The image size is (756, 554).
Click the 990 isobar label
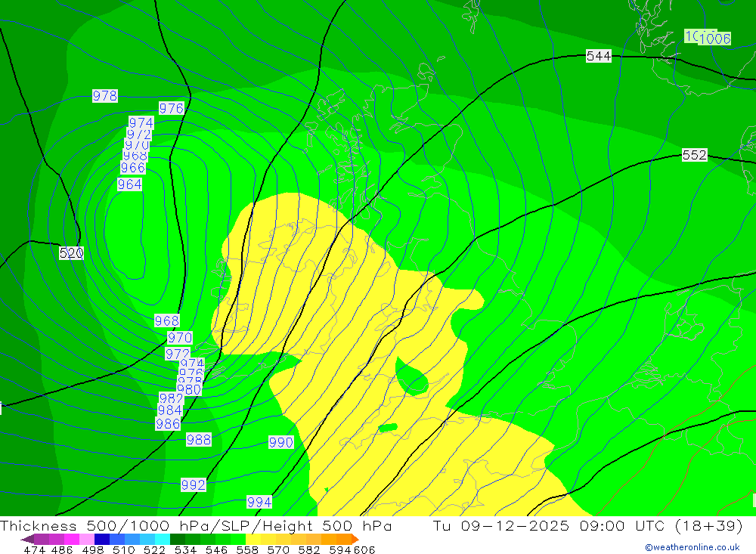[x=280, y=442]
